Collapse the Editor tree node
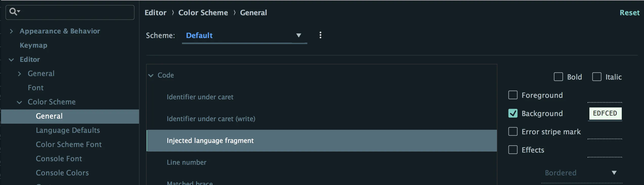Image resolution: width=644 pixels, height=185 pixels. 11,60
